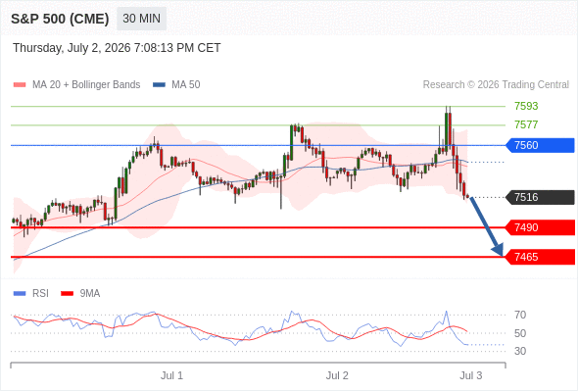This screenshot has width=578, height=392.
Task: Click the Jul 2 date axis label
Action: [x=337, y=375]
